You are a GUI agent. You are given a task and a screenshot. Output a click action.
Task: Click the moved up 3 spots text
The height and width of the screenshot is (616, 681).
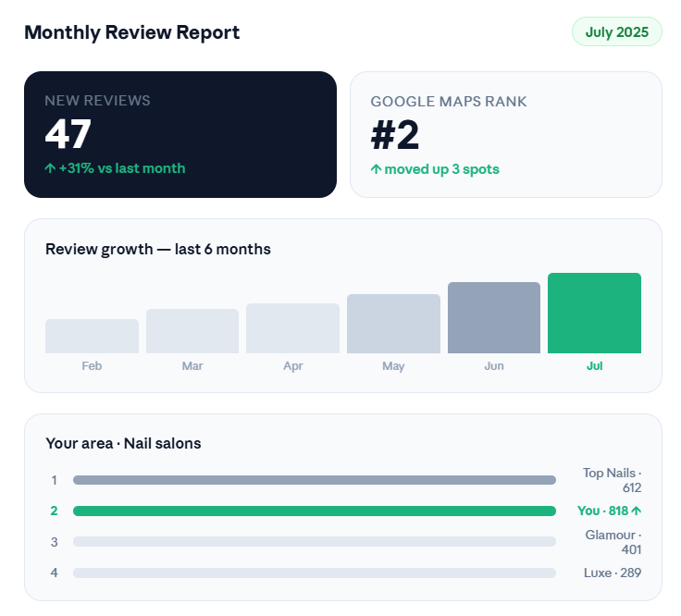coord(441,169)
